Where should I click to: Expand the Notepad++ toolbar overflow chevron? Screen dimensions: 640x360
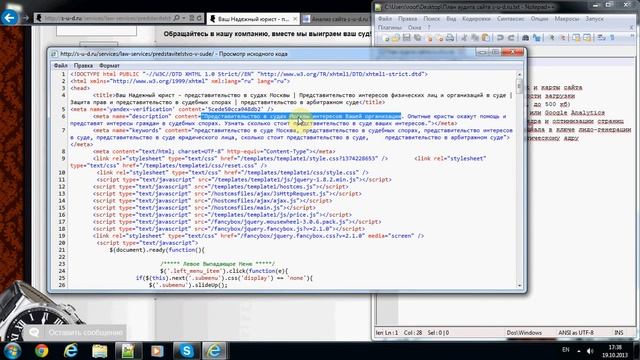[x=634, y=36]
